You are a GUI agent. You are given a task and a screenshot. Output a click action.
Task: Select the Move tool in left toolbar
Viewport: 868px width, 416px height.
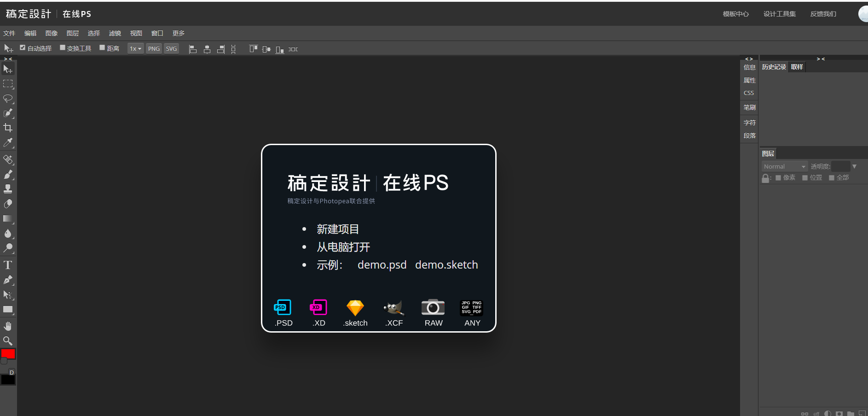point(8,69)
